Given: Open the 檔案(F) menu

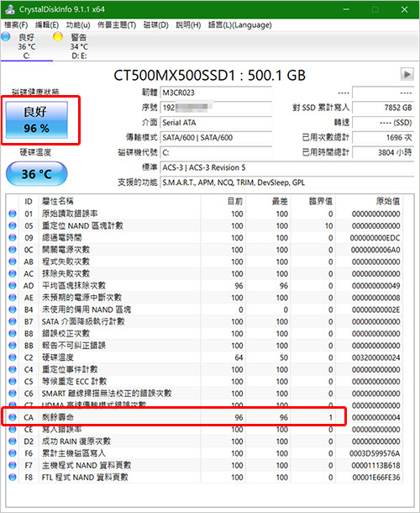Looking at the screenshot, I should [16, 25].
